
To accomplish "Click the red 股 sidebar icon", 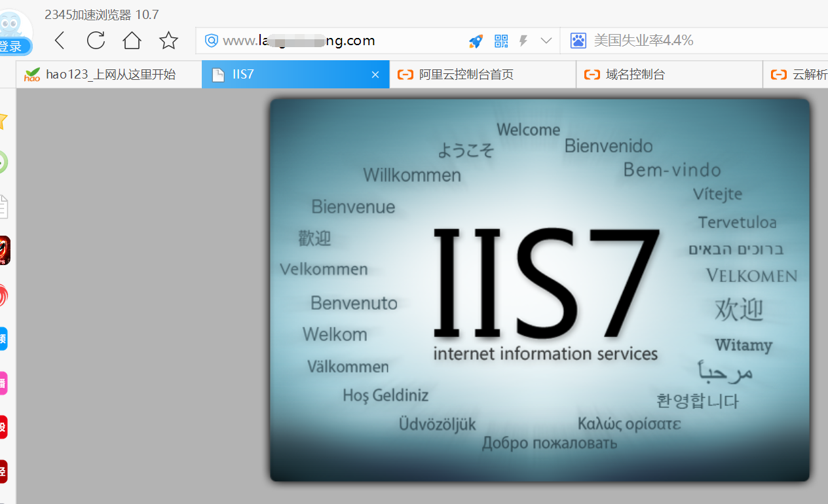I will [3, 427].
